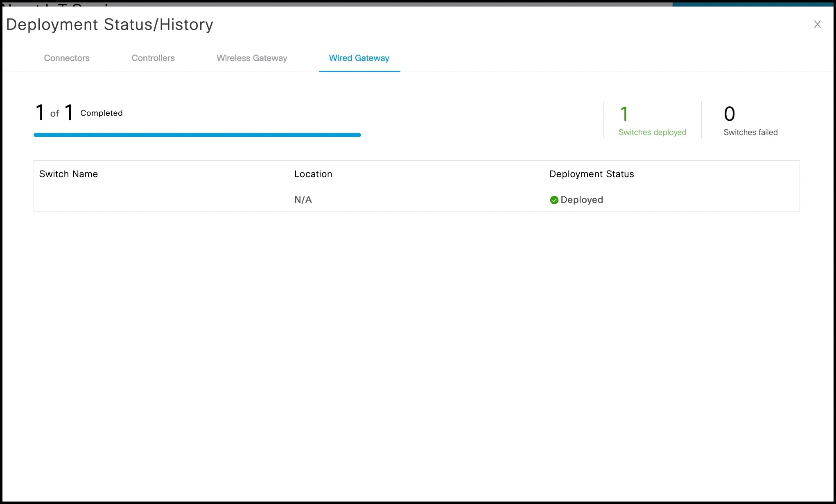
Task: Click the active Wired Gateway tab
Action: pyautogui.click(x=359, y=58)
